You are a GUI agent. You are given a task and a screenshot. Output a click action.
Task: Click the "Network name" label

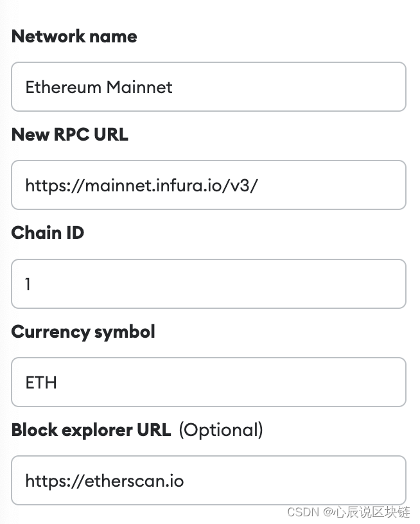coord(74,37)
